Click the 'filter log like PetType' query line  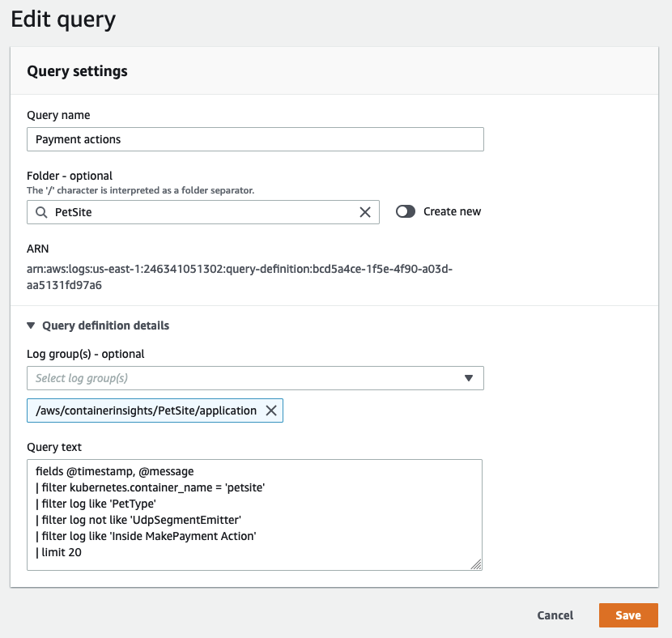click(96, 504)
